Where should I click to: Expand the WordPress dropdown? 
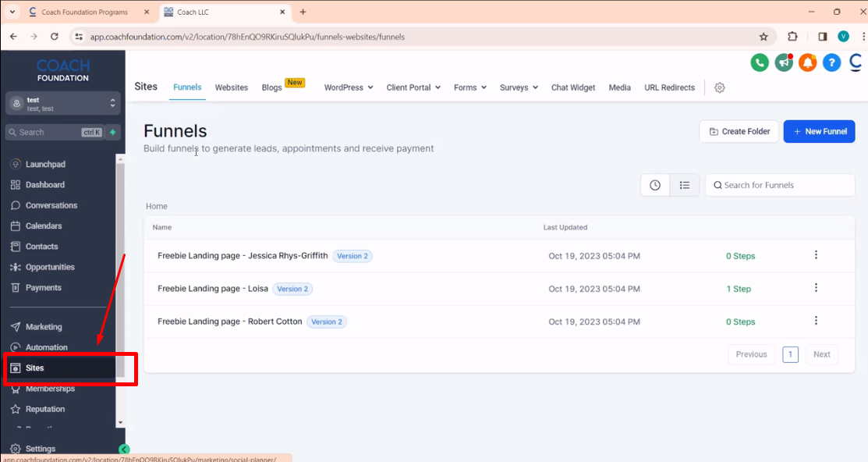point(349,87)
